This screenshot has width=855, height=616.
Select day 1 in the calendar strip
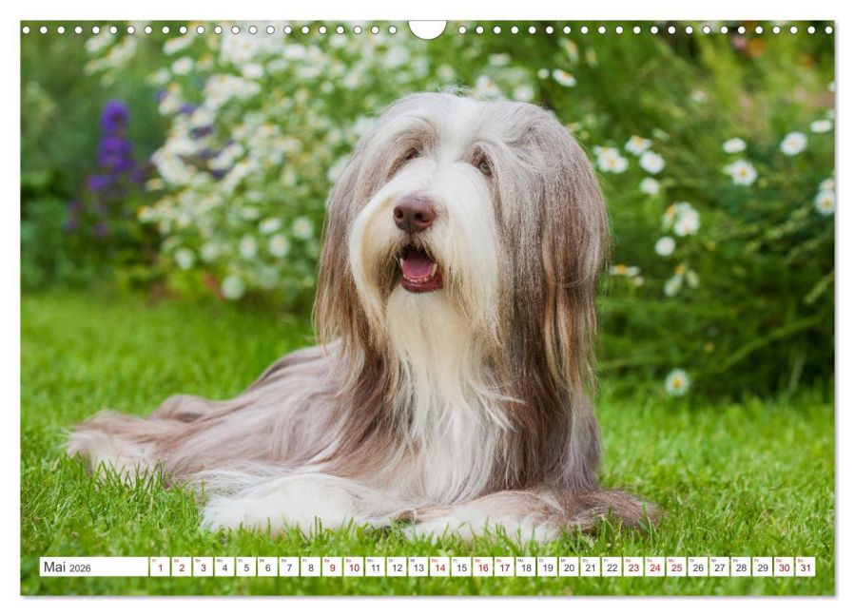click(160, 567)
